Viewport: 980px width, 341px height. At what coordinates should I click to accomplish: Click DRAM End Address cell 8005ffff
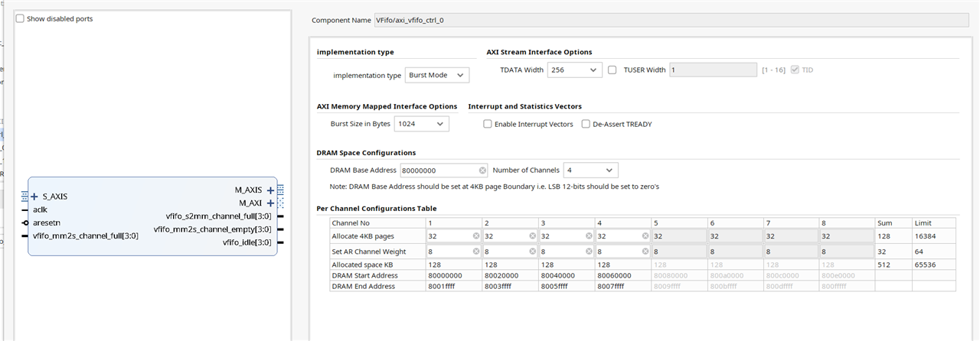567,286
